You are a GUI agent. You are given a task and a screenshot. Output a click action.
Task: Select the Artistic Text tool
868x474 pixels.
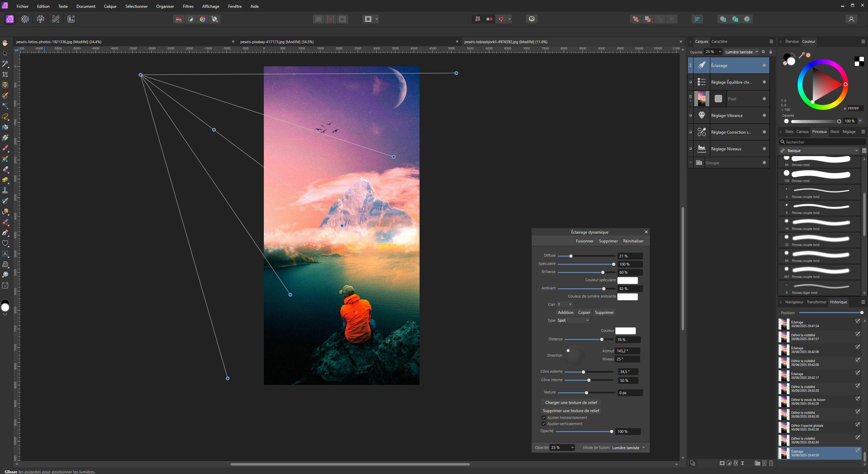point(5,254)
